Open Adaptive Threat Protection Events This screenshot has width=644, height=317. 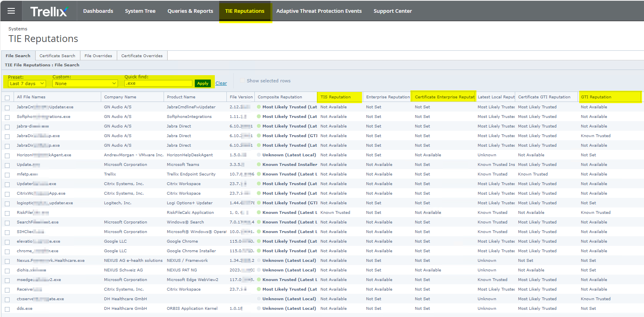tap(319, 11)
